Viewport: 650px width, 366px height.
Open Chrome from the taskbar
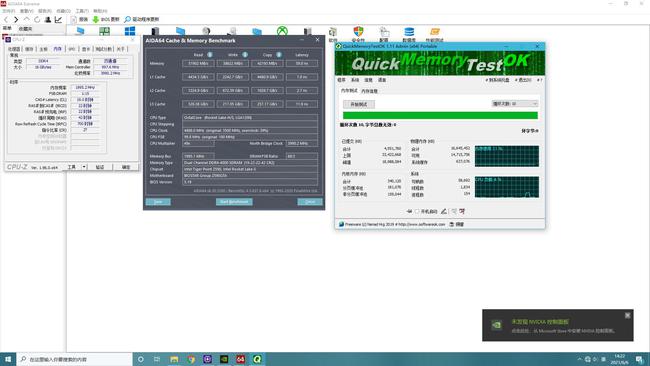point(191,359)
